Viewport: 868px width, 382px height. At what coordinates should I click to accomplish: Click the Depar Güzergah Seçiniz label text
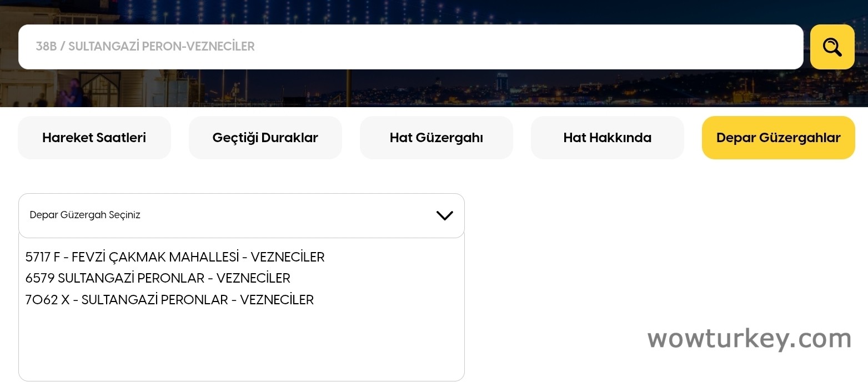pyautogui.click(x=85, y=215)
